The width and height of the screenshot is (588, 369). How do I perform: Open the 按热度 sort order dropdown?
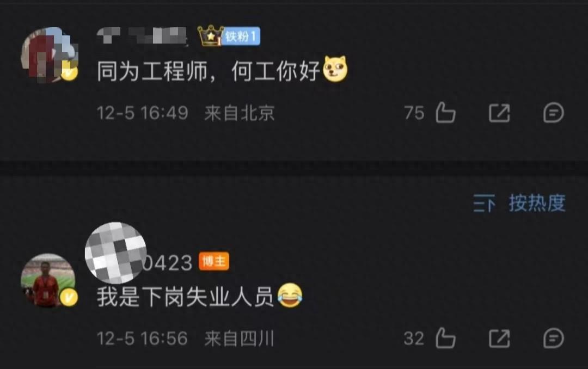(537, 203)
